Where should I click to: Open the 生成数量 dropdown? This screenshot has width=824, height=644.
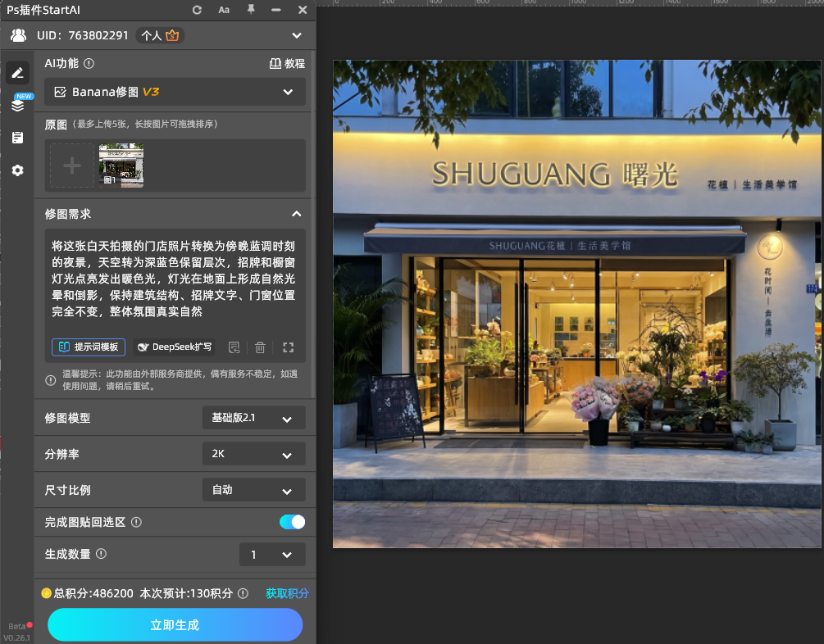272,555
